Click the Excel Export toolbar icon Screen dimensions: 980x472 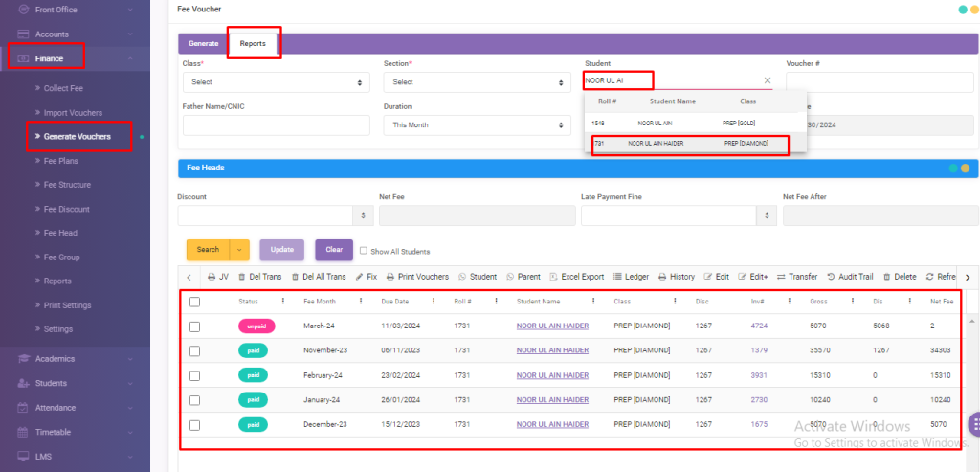point(554,277)
